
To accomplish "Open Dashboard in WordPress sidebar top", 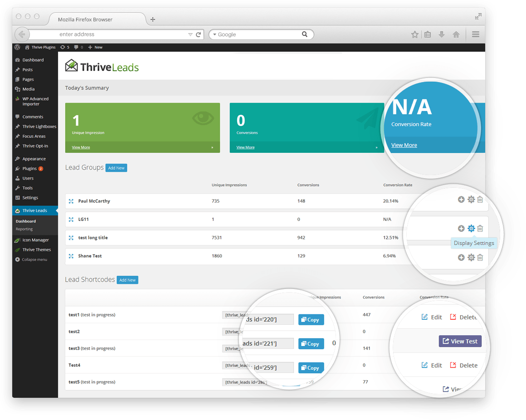I will 33,60.
